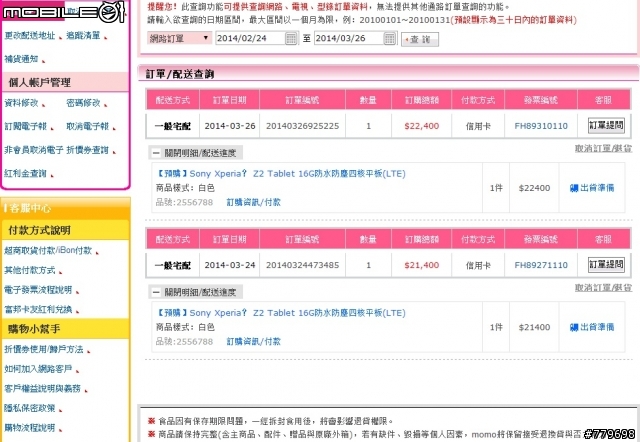The height and width of the screenshot is (442, 640).
Task: Click the 付款方式說明 section header
Action: [x=65, y=231]
